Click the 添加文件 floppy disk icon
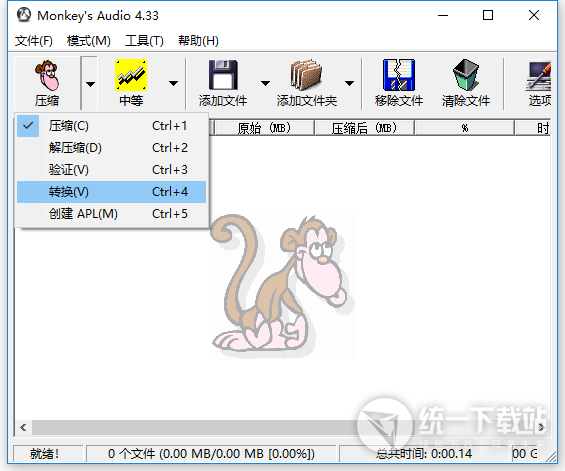This screenshot has width=565, height=471. coord(223,75)
